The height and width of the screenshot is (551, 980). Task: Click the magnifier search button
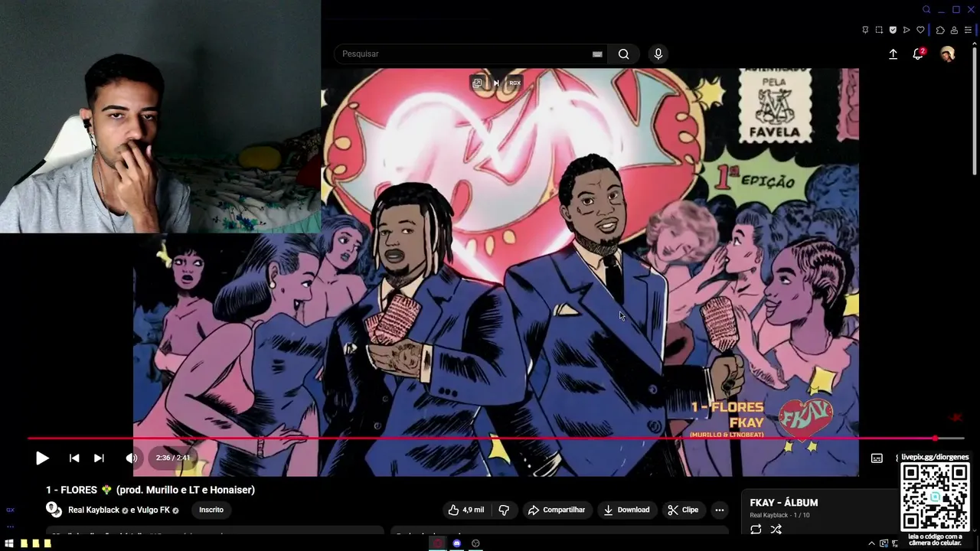pos(624,54)
